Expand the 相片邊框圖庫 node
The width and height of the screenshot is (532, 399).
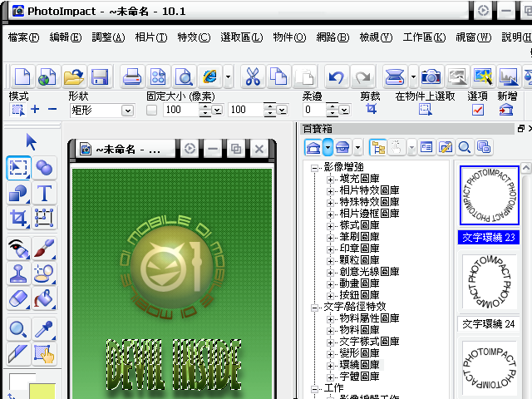coord(330,214)
